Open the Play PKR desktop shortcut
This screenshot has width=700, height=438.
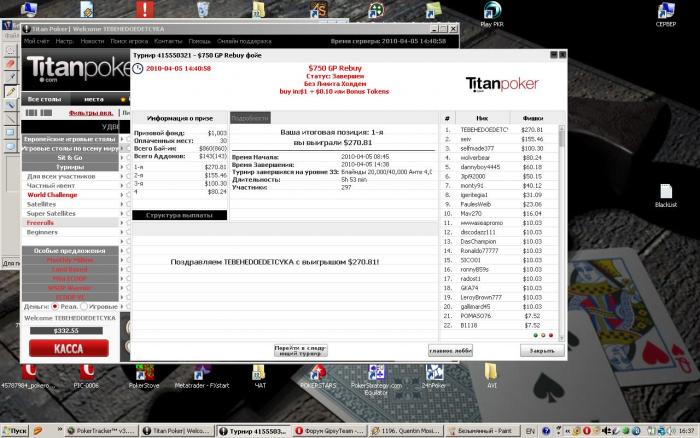click(492, 14)
